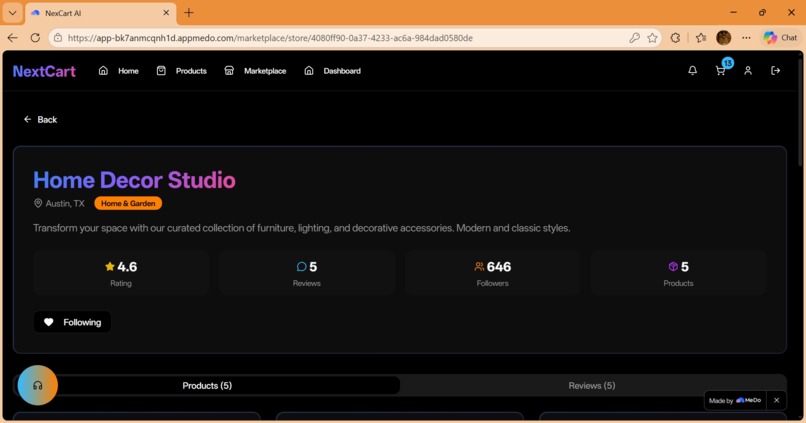View site information lock icon
The width and height of the screenshot is (806, 423).
(58, 38)
